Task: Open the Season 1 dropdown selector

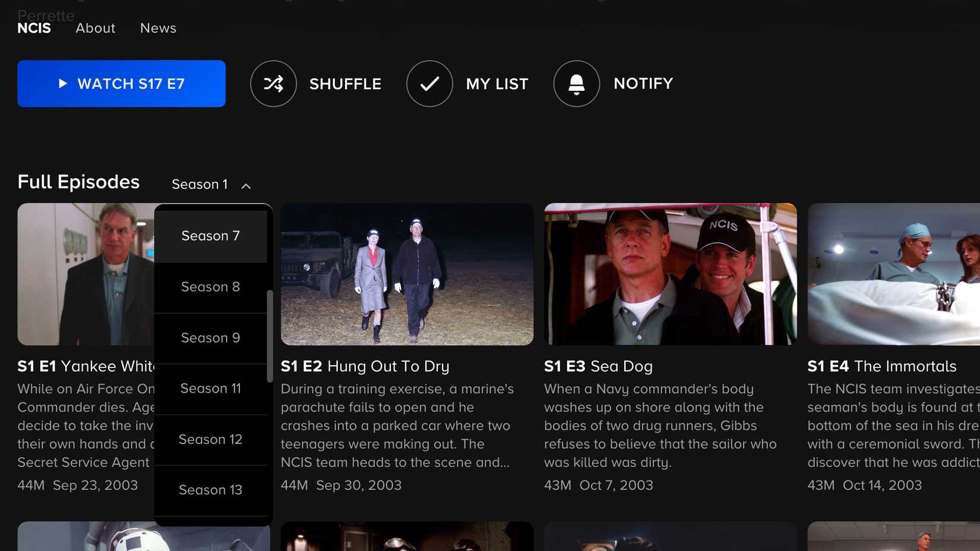Action: point(200,185)
